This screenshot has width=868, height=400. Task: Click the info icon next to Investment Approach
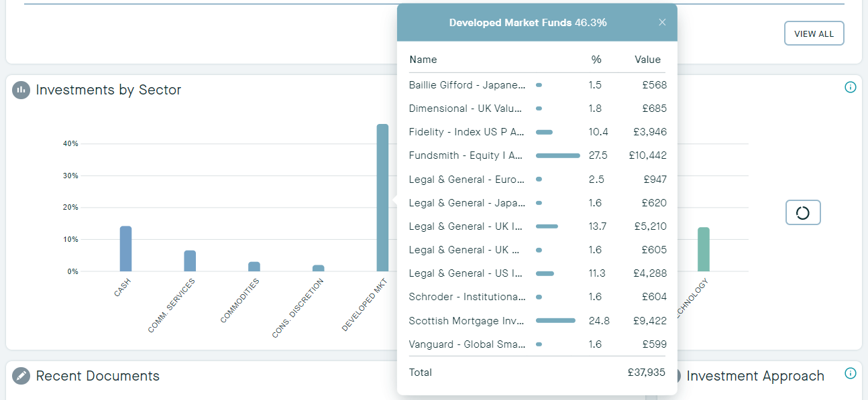tap(851, 374)
